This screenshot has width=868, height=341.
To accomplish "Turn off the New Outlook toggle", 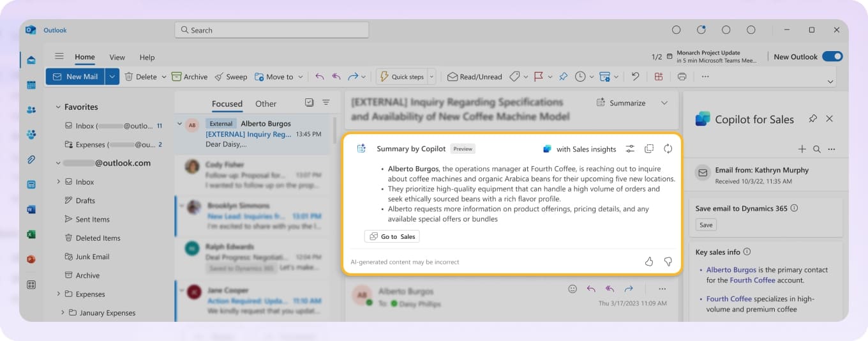I will pos(832,57).
